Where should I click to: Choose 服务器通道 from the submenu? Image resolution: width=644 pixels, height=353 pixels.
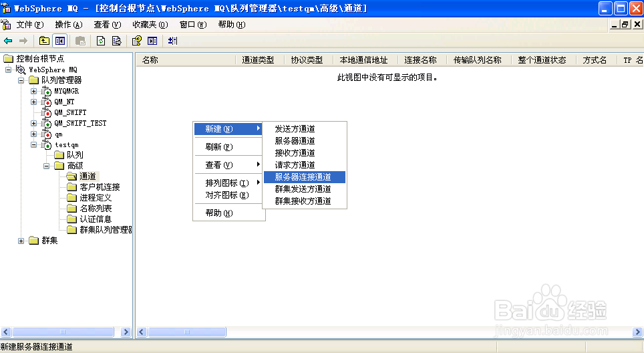(x=305, y=140)
